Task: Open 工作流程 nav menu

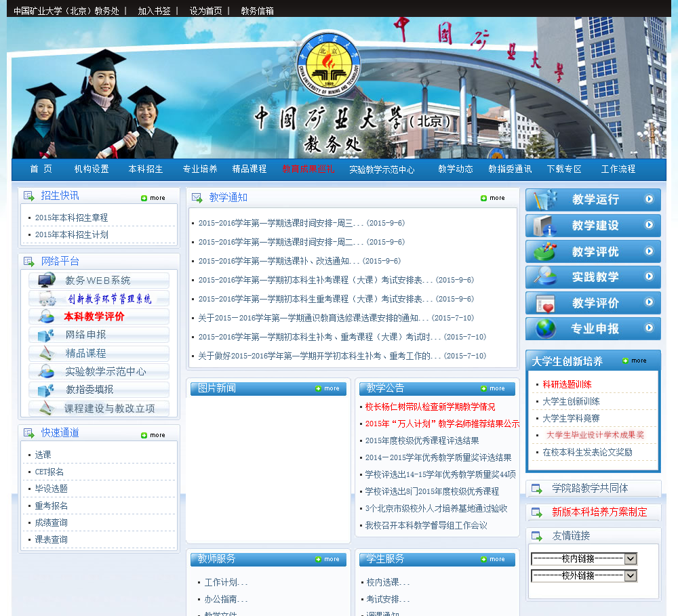Action: (618, 169)
